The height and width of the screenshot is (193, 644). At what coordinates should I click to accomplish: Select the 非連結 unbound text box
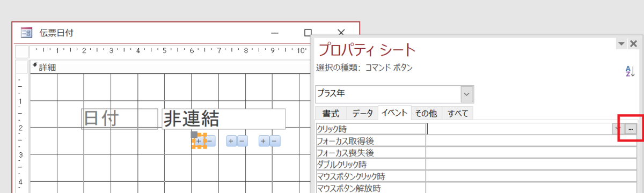tap(223, 118)
